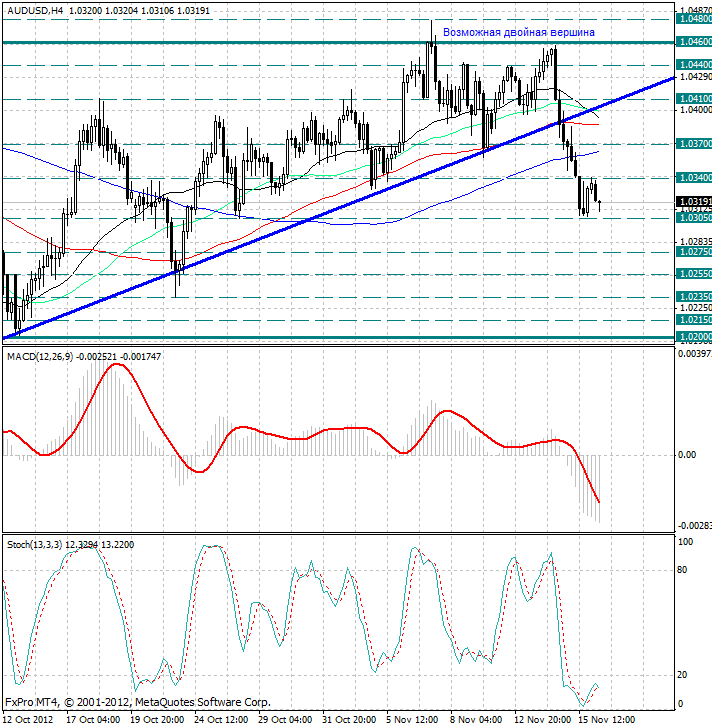Viewport: 712px width, 727px height.
Task: Select the 1.0440 price level label
Action: pos(694,64)
